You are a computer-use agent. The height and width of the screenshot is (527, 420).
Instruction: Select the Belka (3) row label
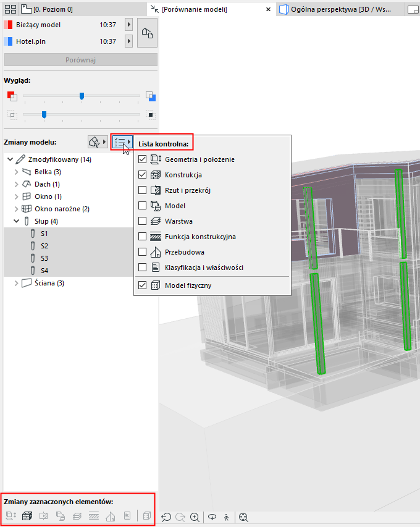(x=48, y=172)
